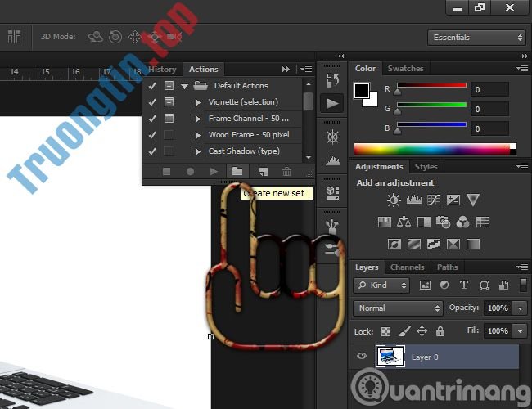Open the Brush presets icon in dock
The height and width of the screenshot is (409, 532).
(x=331, y=227)
